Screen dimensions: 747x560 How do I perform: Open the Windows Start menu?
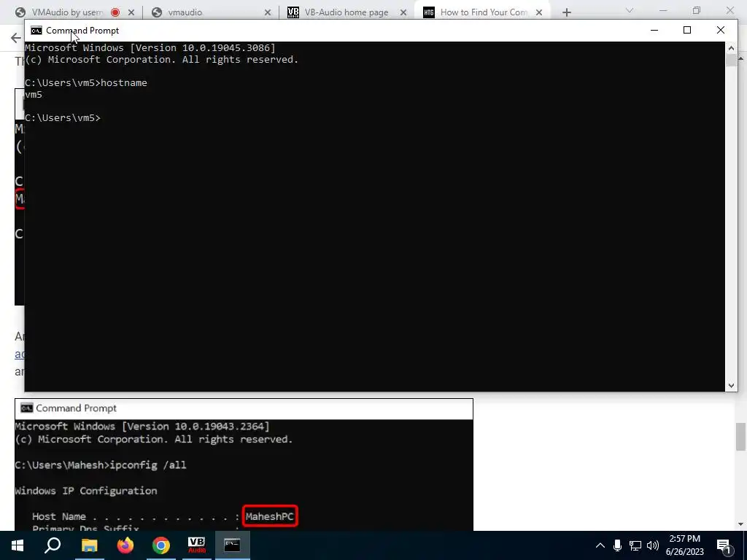[18, 545]
